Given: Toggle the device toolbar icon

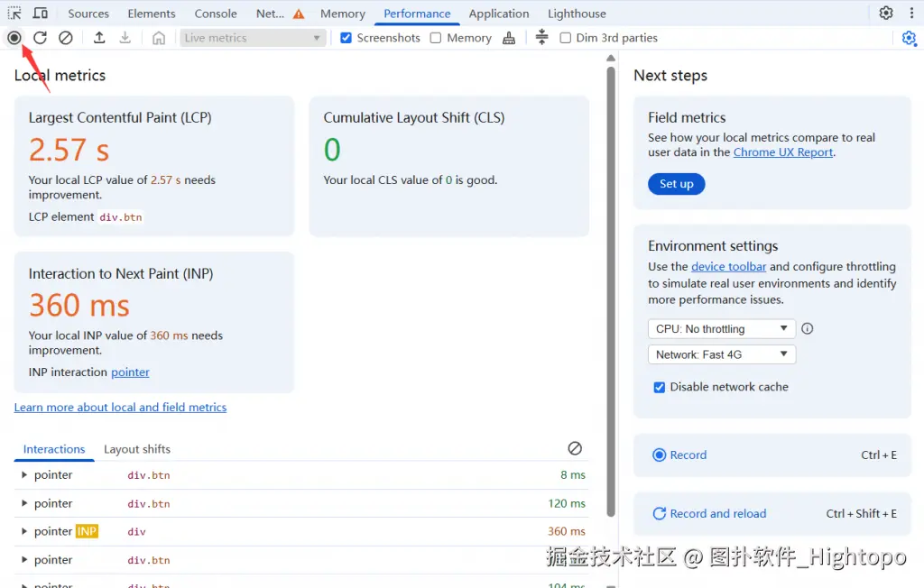Looking at the screenshot, I should pyautogui.click(x=40, y=13).
